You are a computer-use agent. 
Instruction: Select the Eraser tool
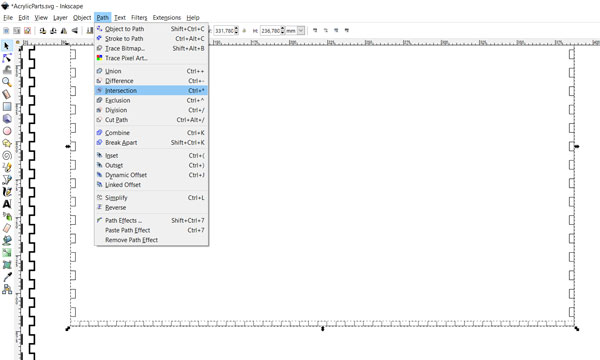[x=7, y=228]
